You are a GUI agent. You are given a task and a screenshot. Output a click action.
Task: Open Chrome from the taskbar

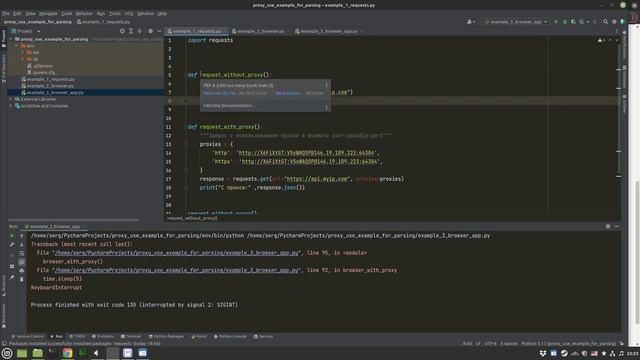(x=68, y=353)
